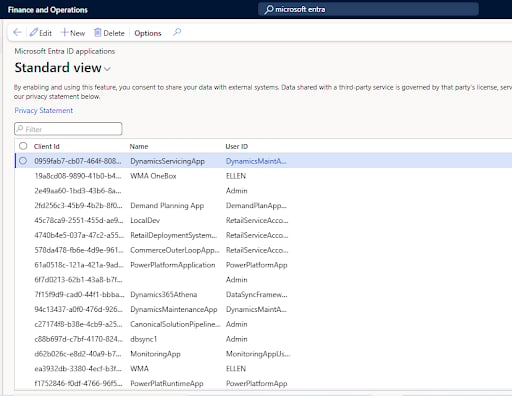Toggle the select-all circle in header
Image resolution: width=512 pixels, height=396 pixels.
pyautogui.click(x=23, y=146)
